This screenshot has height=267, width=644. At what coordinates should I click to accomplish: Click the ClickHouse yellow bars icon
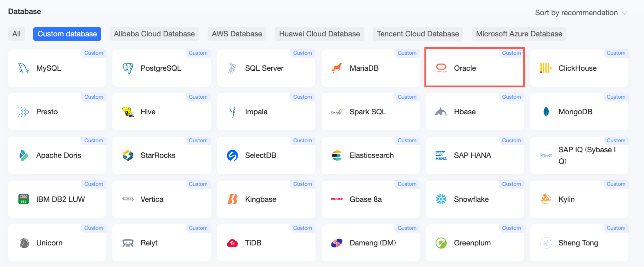click(x=546, y=68)
